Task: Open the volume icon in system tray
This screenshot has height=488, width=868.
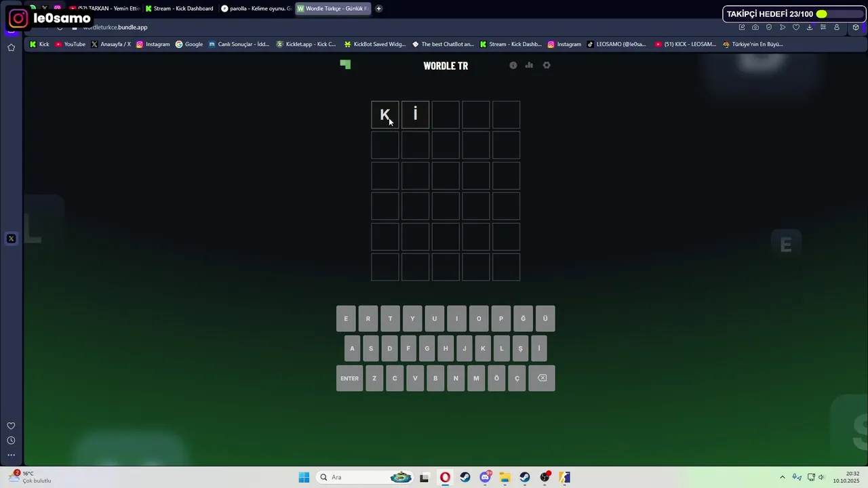Action: click(x=821, y=477)
